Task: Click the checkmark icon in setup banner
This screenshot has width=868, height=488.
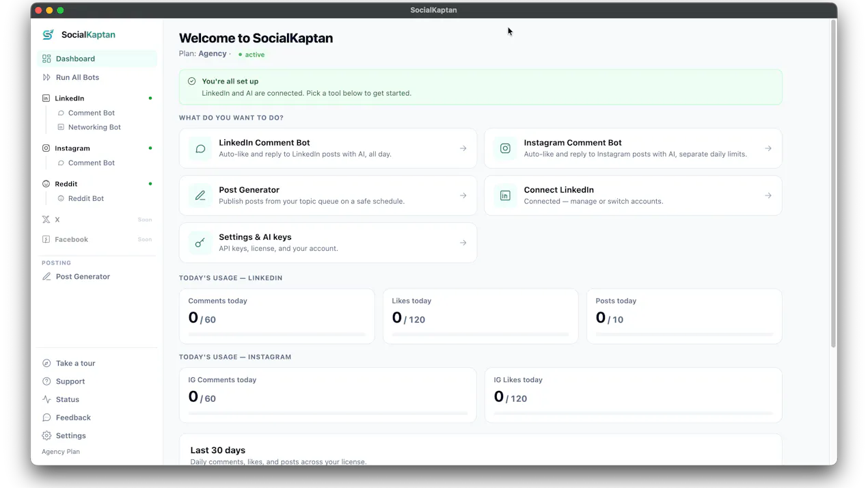Action: 192,81
